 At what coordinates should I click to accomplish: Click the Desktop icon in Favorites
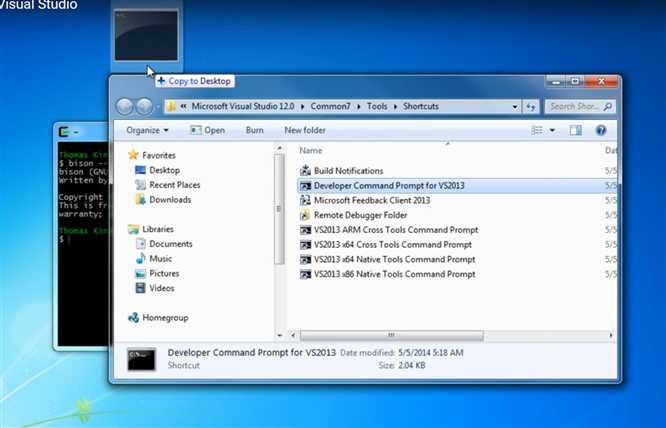coord(140,170)
